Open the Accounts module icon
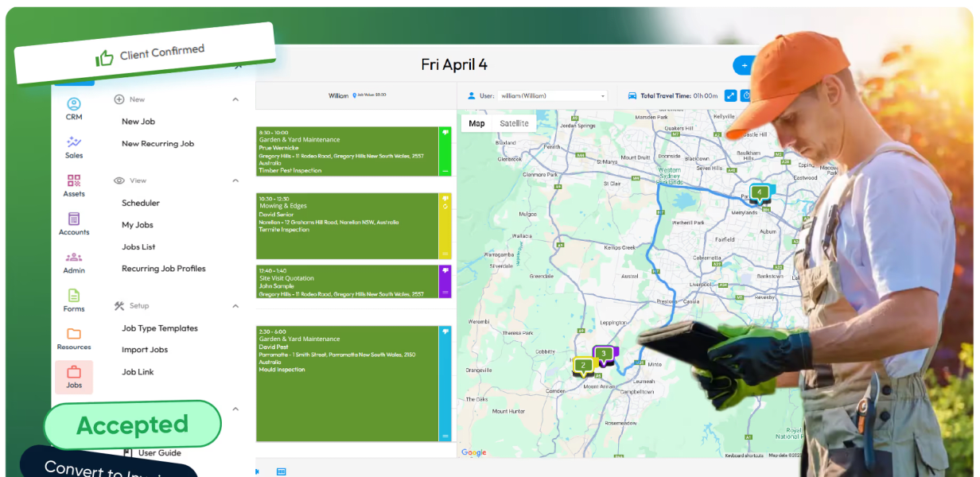980x477 pixels. pos(74,219)
